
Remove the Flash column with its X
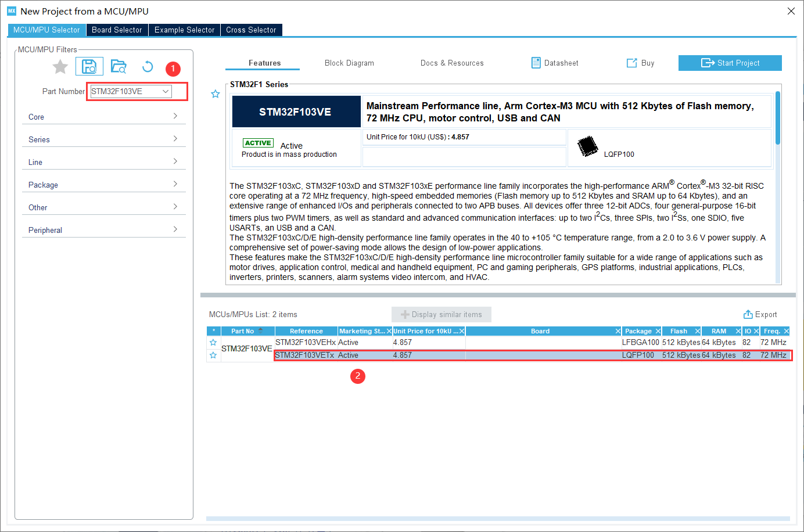[698, 331]
